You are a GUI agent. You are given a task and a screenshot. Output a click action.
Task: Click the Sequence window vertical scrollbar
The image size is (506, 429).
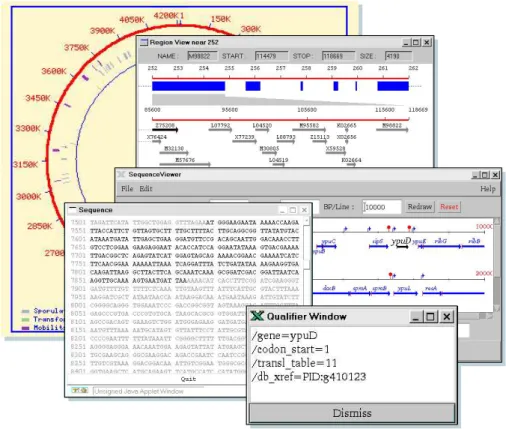click(x=307, y=260)
